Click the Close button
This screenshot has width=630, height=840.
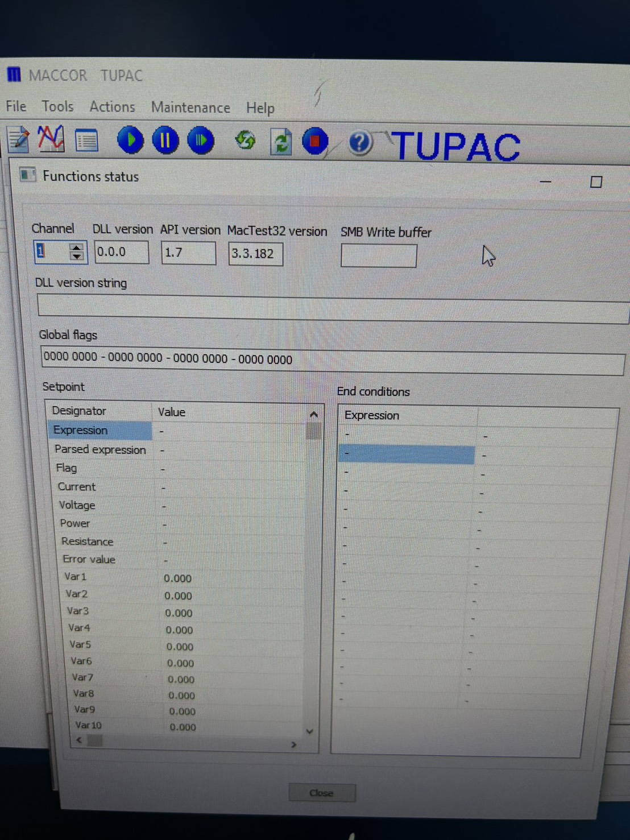[322, 792]
